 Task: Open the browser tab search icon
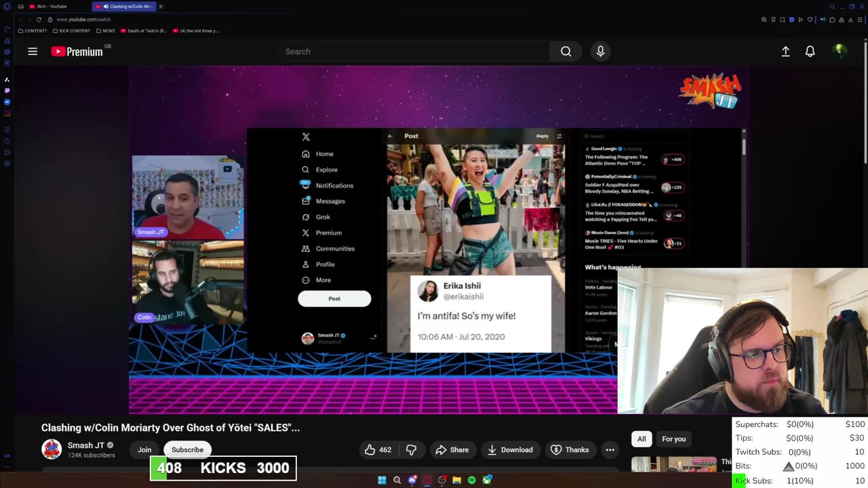point(832,6)
